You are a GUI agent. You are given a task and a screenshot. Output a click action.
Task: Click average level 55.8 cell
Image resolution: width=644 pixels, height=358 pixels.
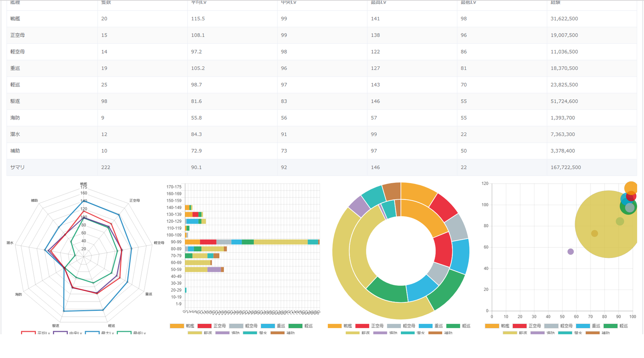pos(196,118)
